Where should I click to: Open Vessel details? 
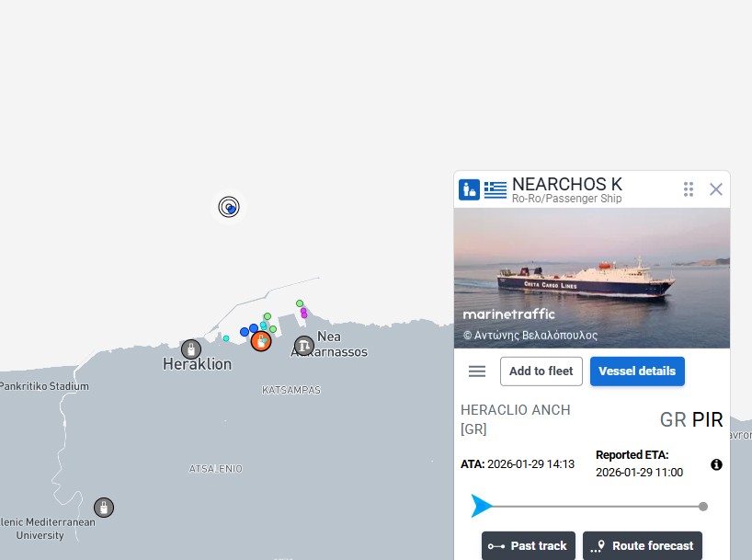[x=637, y=371]
